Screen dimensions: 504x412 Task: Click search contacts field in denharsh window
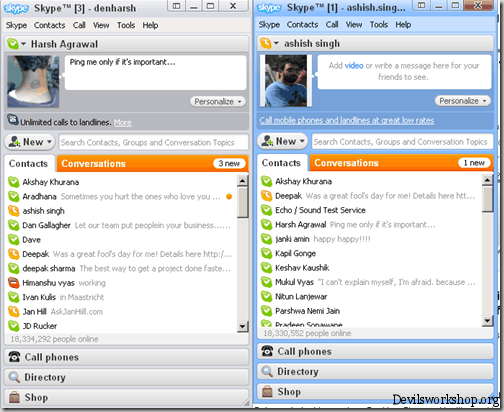153,142
